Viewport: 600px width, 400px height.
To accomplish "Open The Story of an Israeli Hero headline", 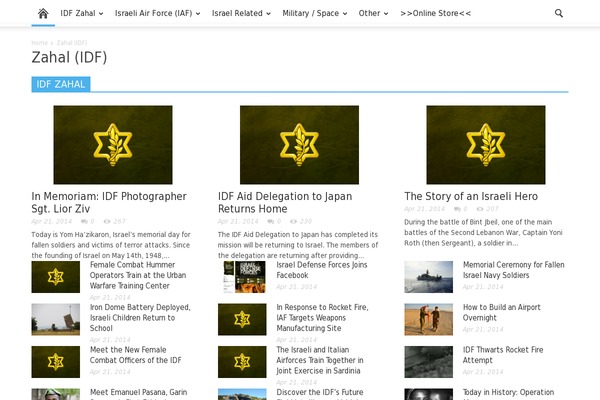I will pos(471,196).
